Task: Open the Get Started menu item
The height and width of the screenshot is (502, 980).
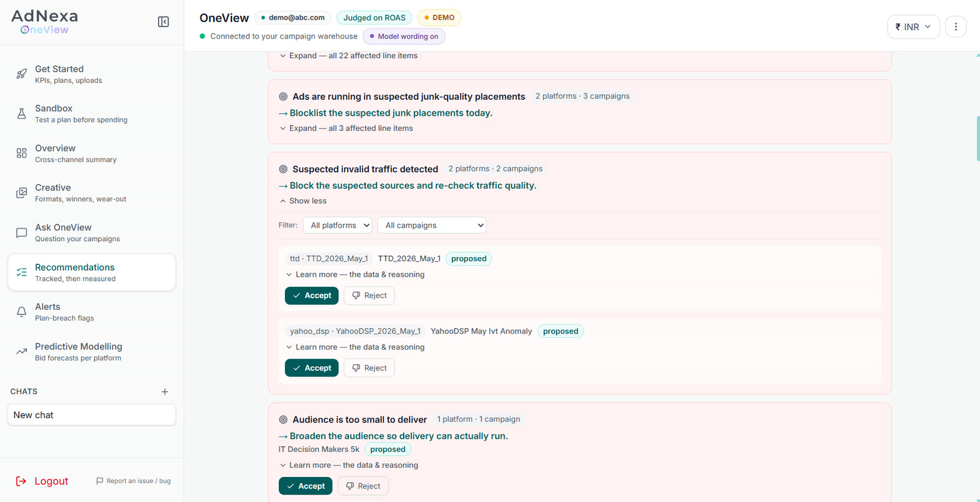Action: click(92, 74)
